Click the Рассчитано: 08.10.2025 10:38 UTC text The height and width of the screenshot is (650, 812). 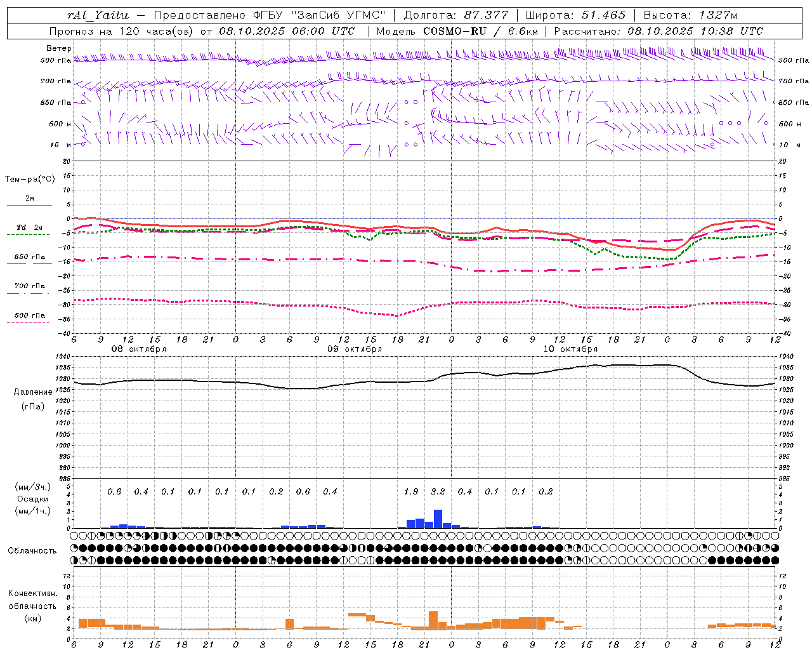point(658,31)
